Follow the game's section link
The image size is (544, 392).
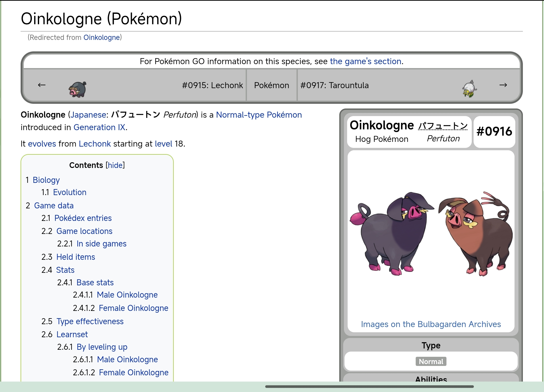tap(365, 61)
